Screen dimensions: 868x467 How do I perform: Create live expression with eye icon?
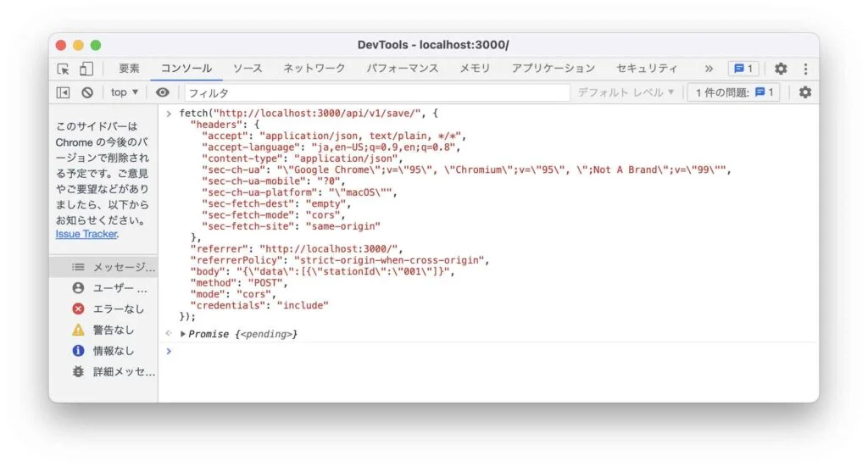163,92
